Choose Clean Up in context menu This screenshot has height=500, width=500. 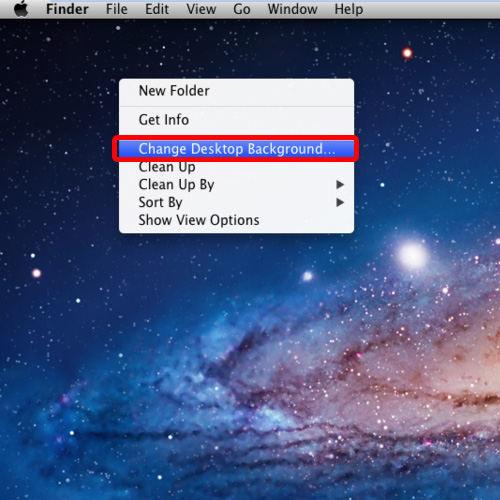(x=236, y=167)
